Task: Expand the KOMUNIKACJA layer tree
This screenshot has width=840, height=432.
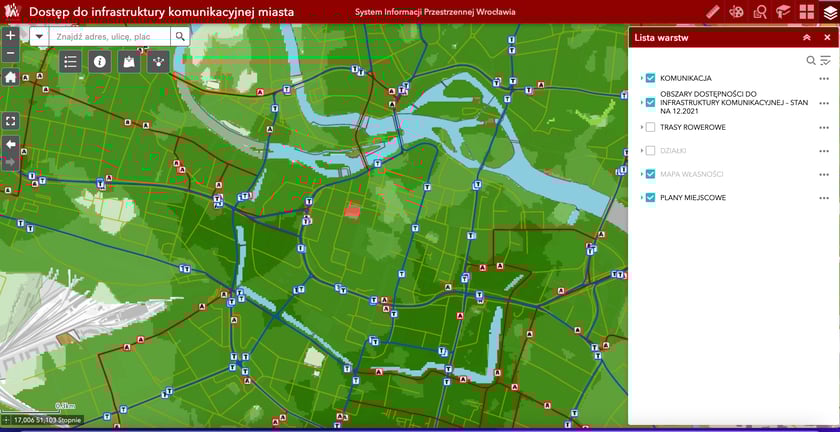Action: 641,78
